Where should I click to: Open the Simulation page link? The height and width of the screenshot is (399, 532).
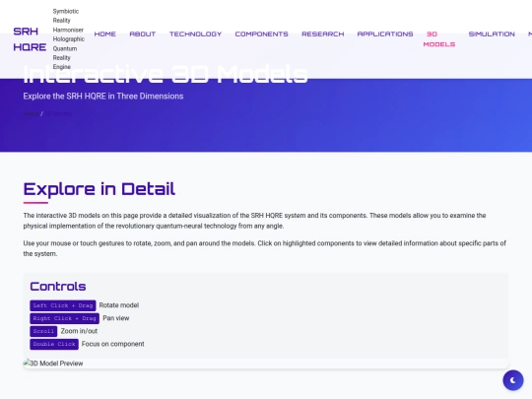(x=492, y=33)
